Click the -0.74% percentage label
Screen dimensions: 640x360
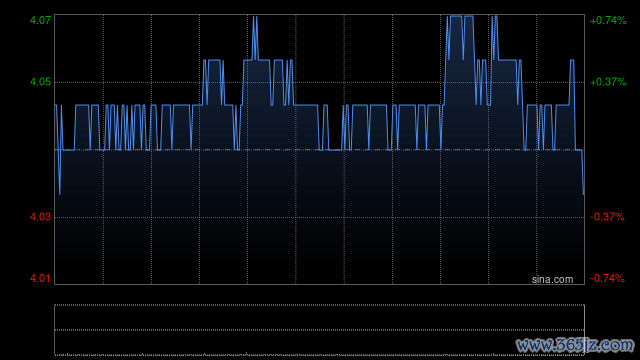pos(607,278)
